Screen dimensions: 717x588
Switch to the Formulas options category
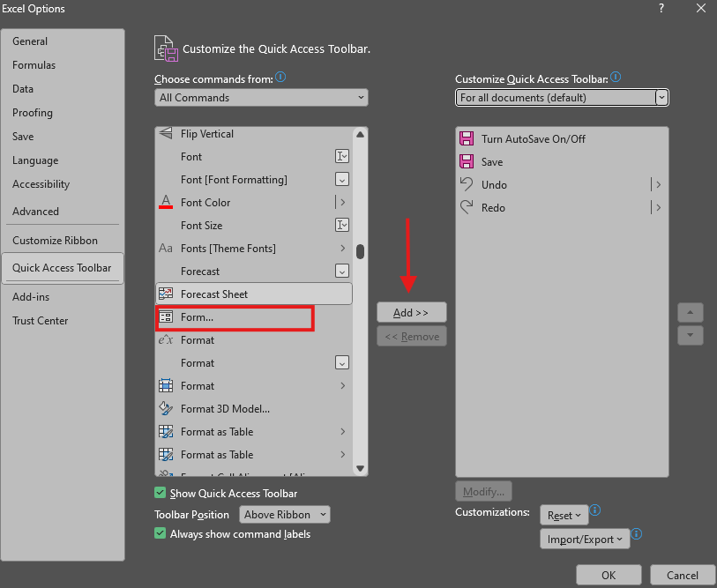pyautogui.click(x=34, y=65)
